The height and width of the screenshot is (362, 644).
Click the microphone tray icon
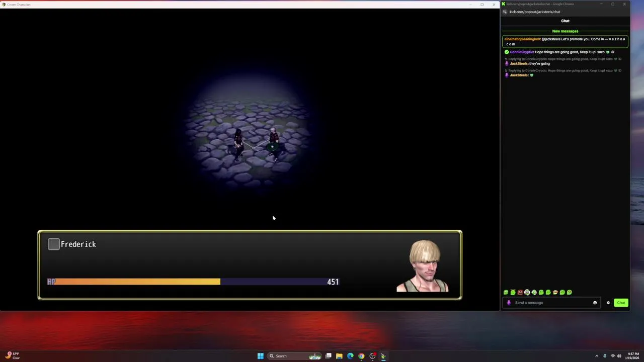605,356
